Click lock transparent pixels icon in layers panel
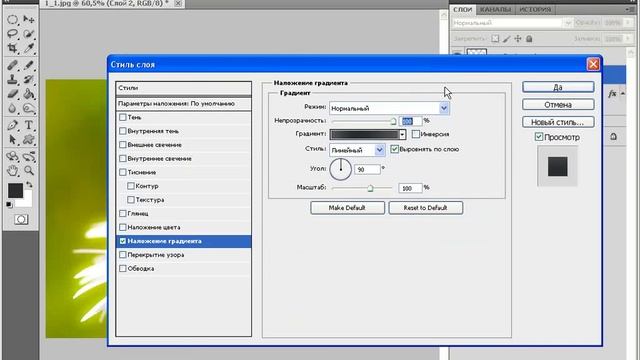 [x=495, y=39]
